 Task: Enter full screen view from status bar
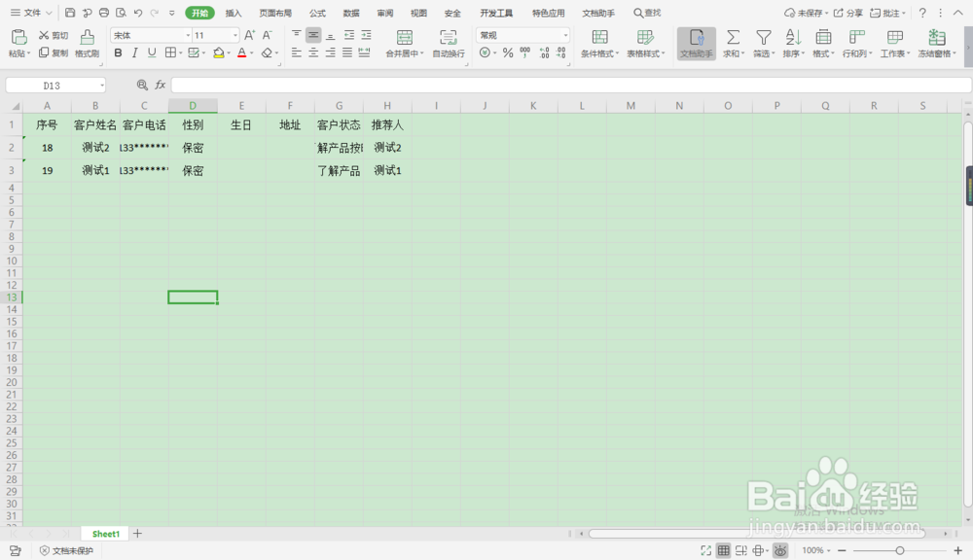(706, 550)
